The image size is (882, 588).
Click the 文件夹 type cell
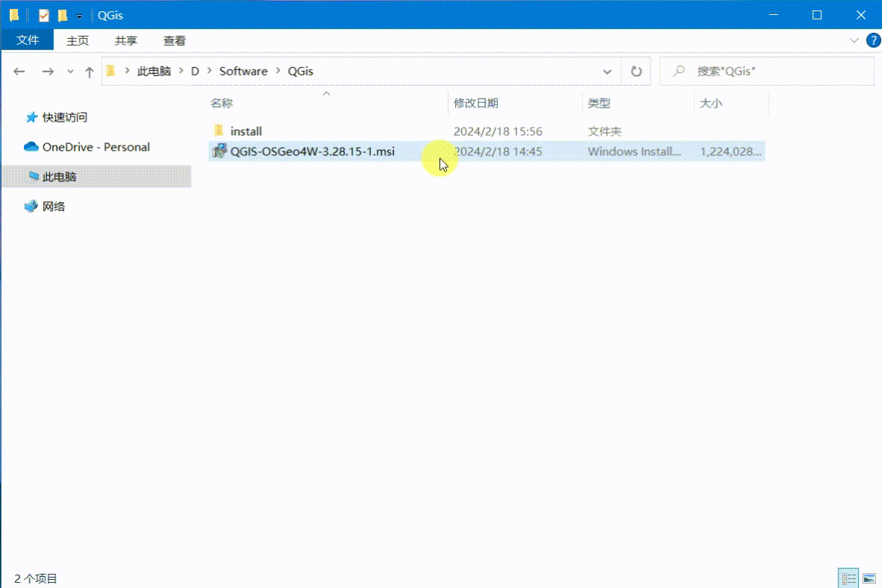coord(604,131)
